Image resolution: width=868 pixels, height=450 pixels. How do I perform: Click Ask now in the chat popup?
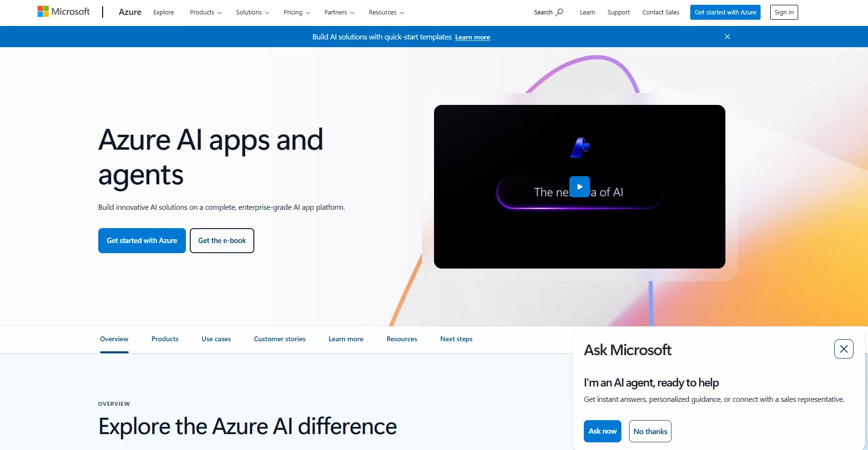pos(602,431)
